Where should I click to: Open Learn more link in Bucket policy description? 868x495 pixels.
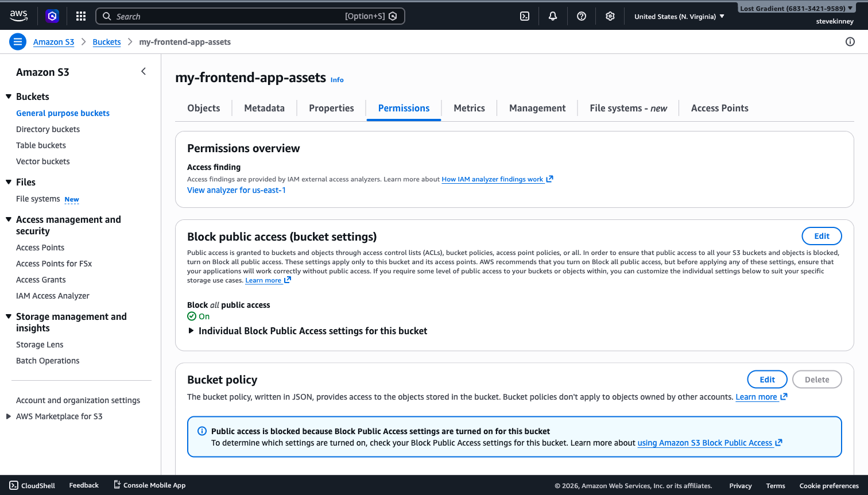coord(761,397)
